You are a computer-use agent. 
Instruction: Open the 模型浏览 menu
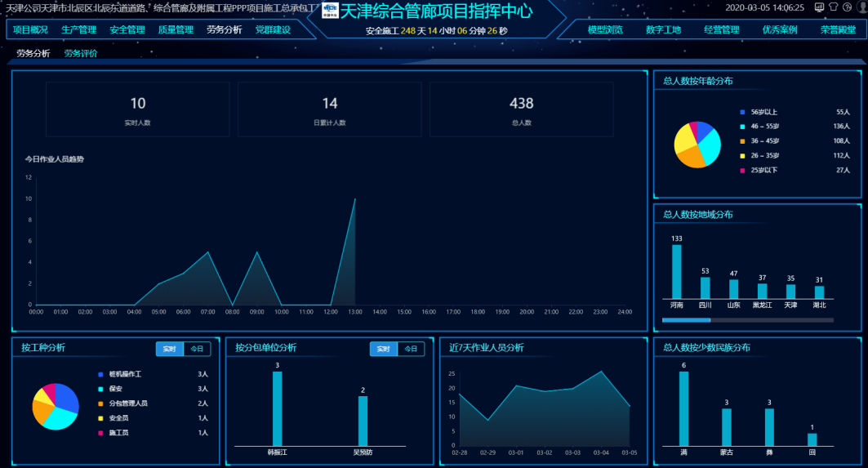point(605,30)
